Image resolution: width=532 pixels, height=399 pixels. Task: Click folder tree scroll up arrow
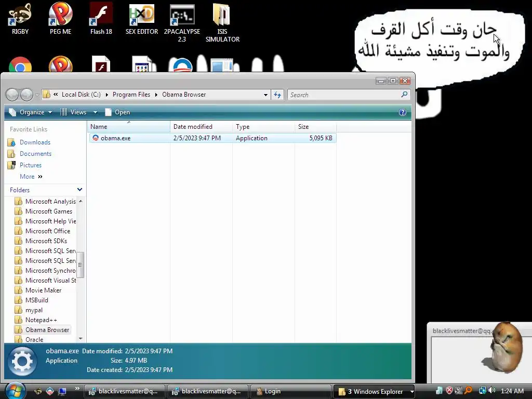(81, 201)
